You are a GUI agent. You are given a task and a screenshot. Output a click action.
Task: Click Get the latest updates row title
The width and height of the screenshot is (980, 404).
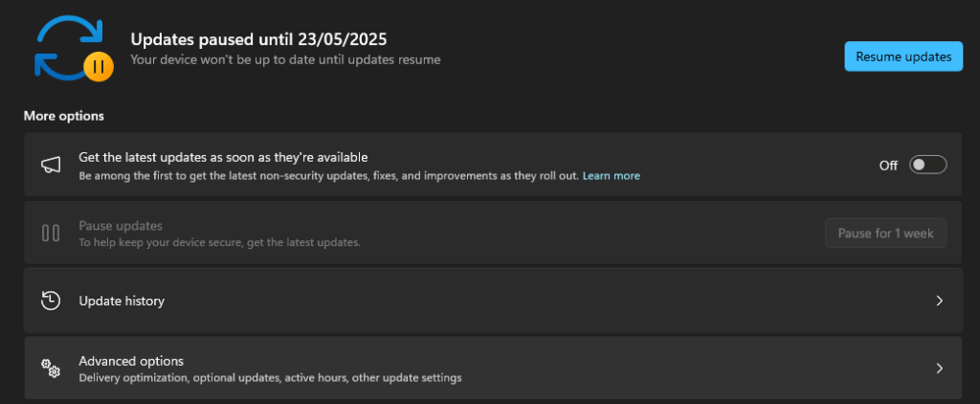tap(223, 157)
